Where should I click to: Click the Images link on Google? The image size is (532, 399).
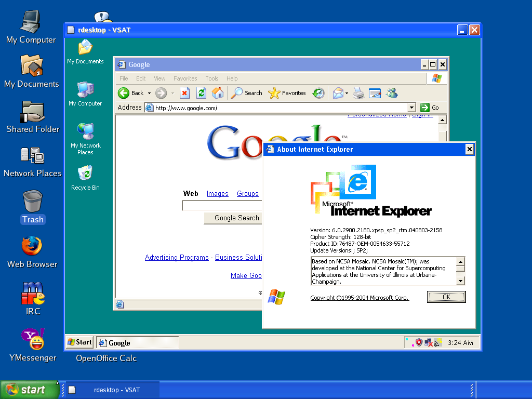[218, 193]
